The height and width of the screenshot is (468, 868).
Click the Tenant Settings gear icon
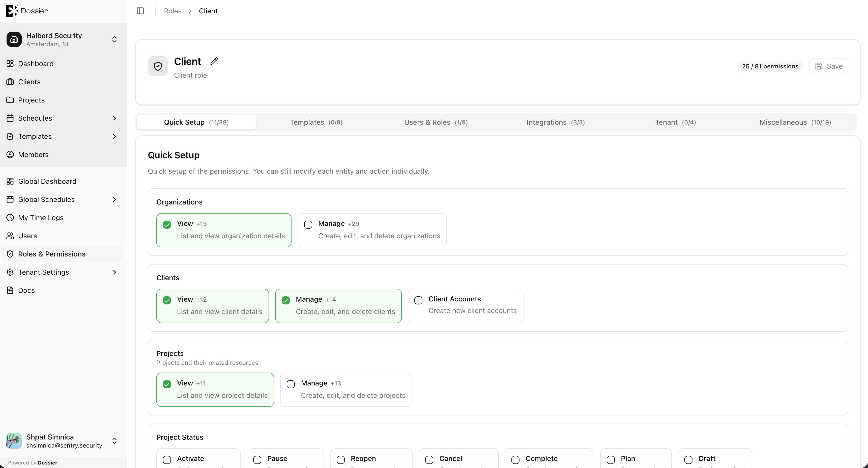click(10, 272)
